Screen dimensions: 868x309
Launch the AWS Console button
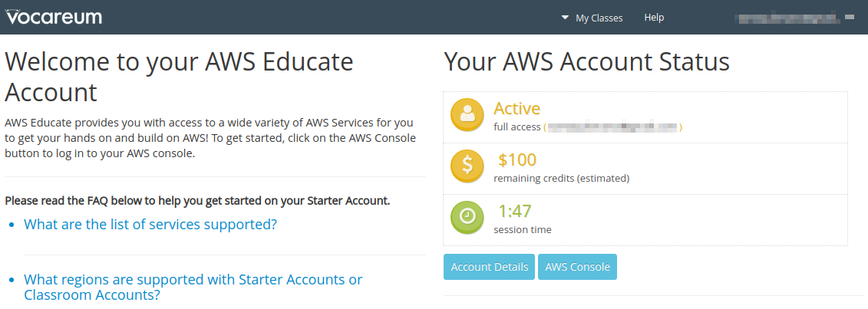click(577, 267)
